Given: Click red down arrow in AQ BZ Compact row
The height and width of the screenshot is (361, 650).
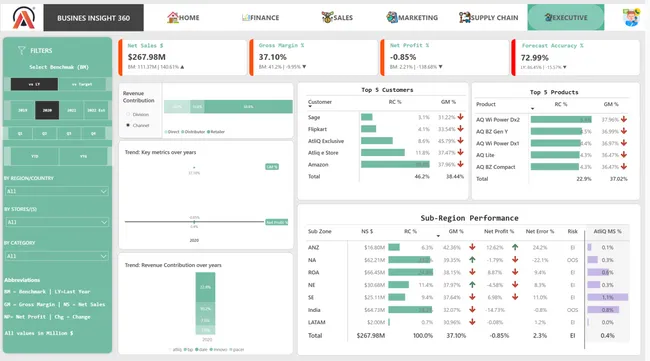Looking at the screenshot, I should pyautogui.click(x=624, y=167).
